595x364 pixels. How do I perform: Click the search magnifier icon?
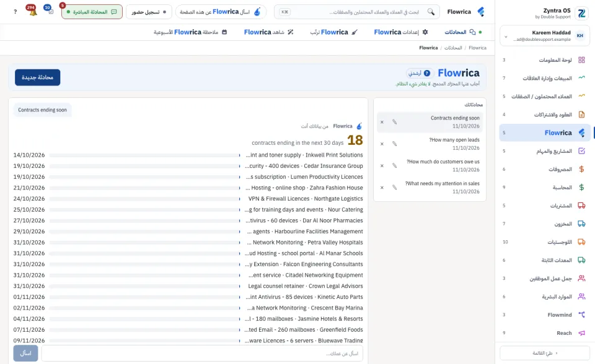tap(431, 12)
